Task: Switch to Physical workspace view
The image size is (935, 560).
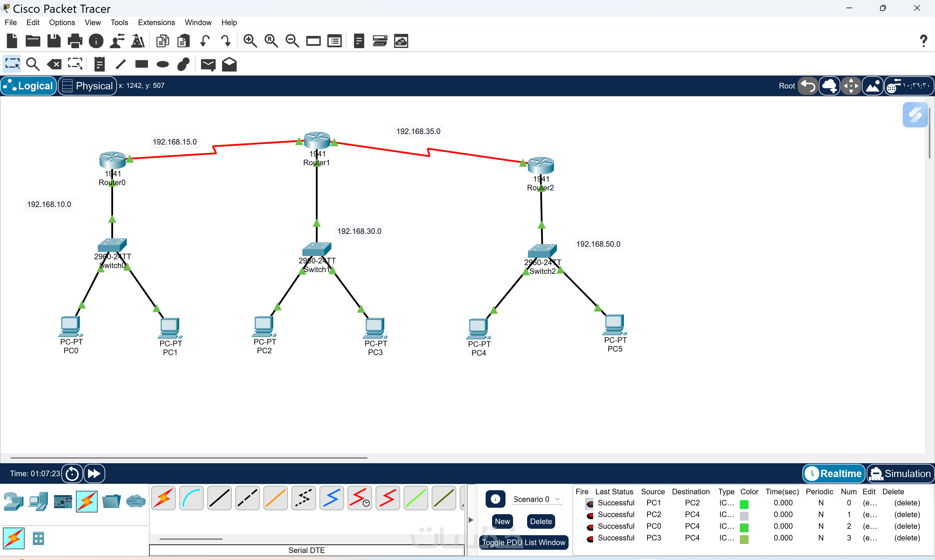Action: click(88, 86)
